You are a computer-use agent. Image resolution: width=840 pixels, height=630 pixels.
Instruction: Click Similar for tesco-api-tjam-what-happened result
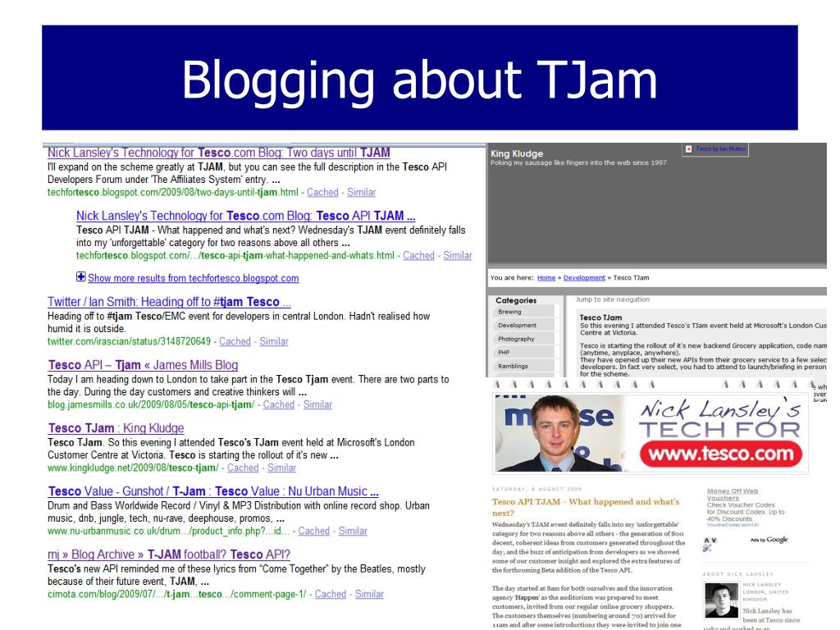pyautogui.click(x=458, y=256)
